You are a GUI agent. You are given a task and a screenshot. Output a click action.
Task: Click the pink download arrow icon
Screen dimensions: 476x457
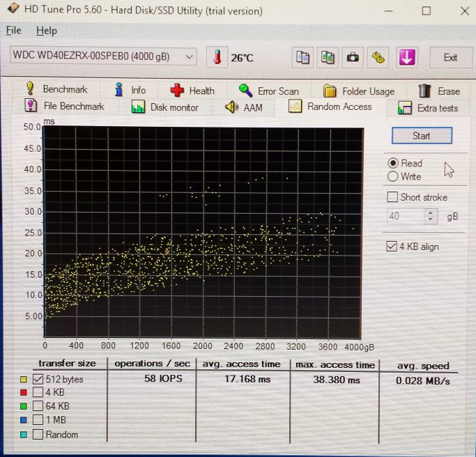[407, 57]
